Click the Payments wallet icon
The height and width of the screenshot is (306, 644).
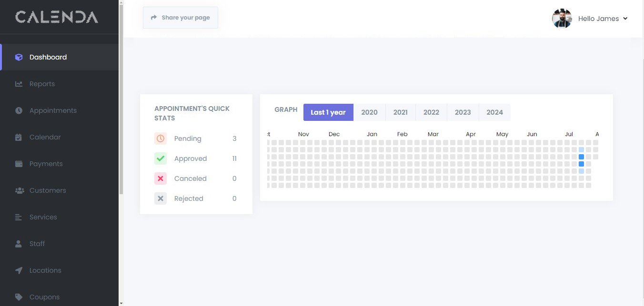tap(19, 164)
